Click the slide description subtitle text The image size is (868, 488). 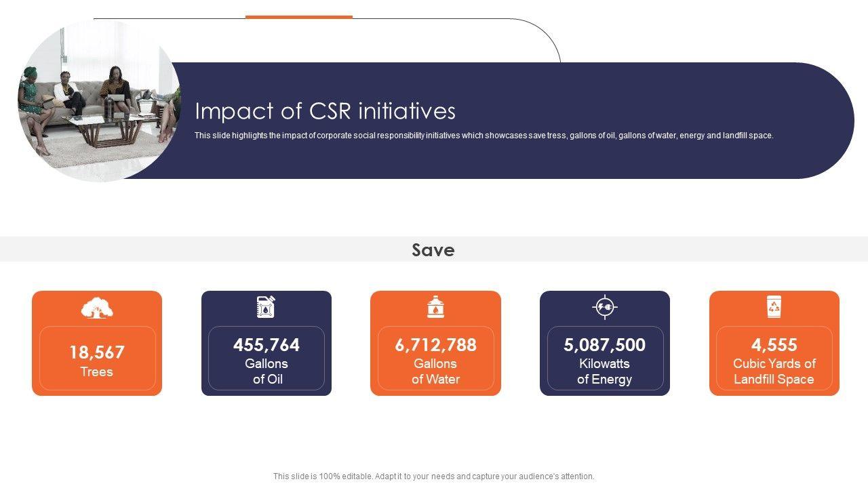click(484, 136)
